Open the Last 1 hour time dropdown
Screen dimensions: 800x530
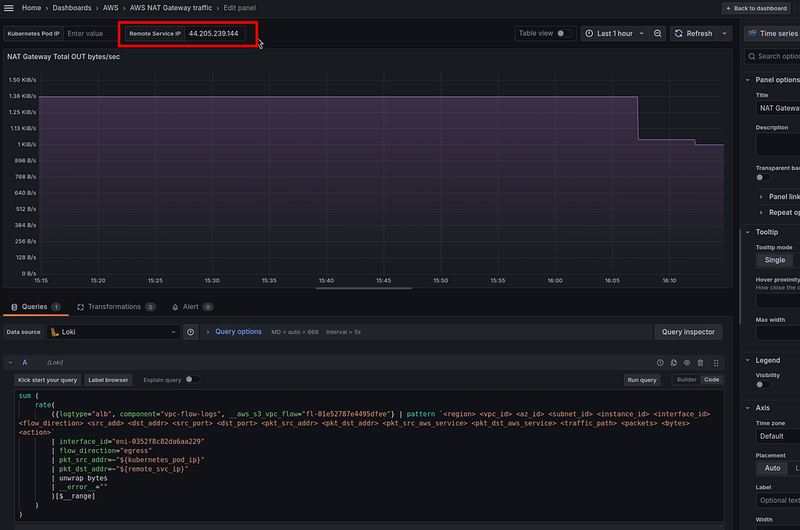click(x=614, y=33)
